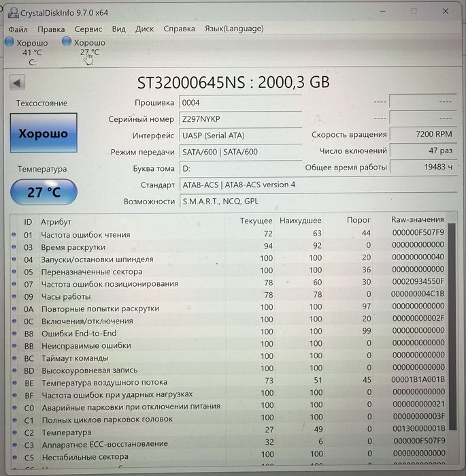Open the Вид menu
466x476 pixels.
point(118,29)
